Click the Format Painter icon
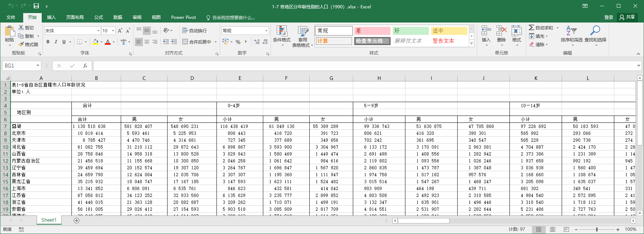The height and width of the screenshot is (234, 644). click(x=22, y=44)
